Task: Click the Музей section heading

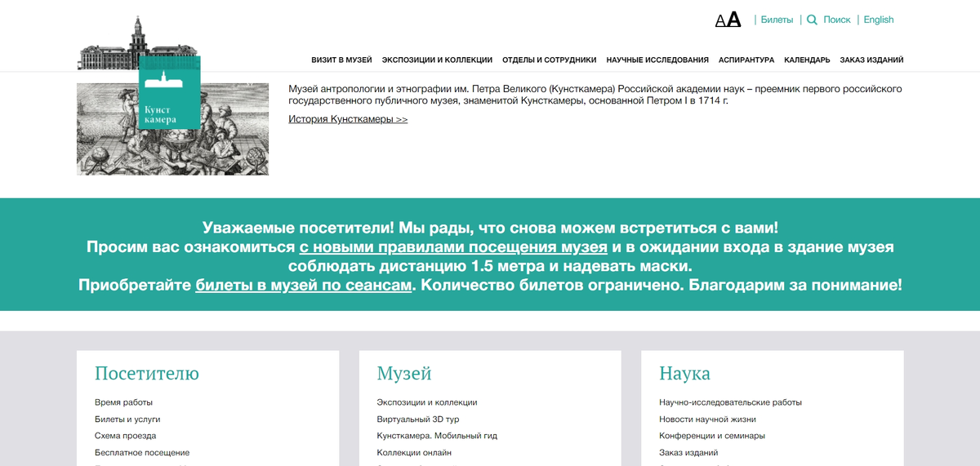Action: [404, 374]
